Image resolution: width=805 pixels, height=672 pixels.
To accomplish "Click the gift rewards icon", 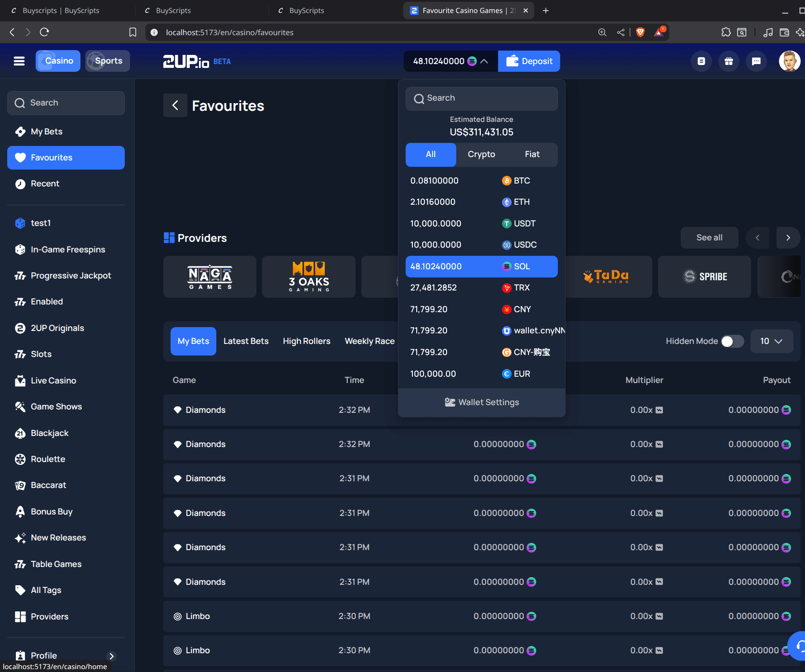I will (728, 61).
